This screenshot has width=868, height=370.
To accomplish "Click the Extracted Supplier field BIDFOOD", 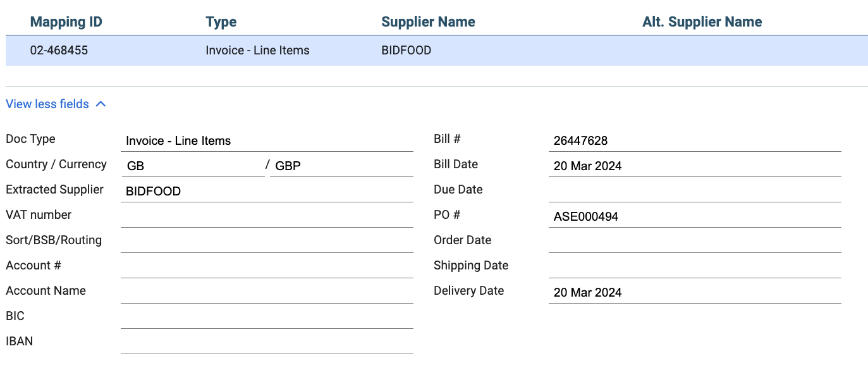I will [267, 191].
